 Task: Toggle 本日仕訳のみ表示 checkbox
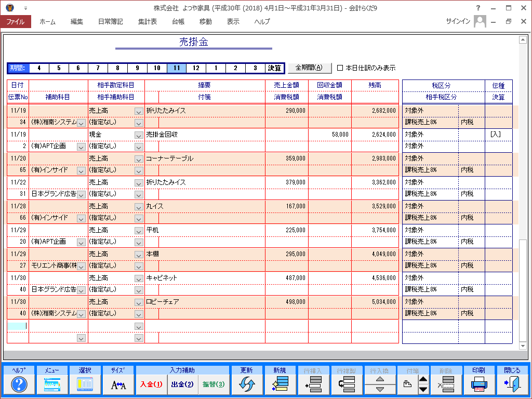[x=340, y=68]
